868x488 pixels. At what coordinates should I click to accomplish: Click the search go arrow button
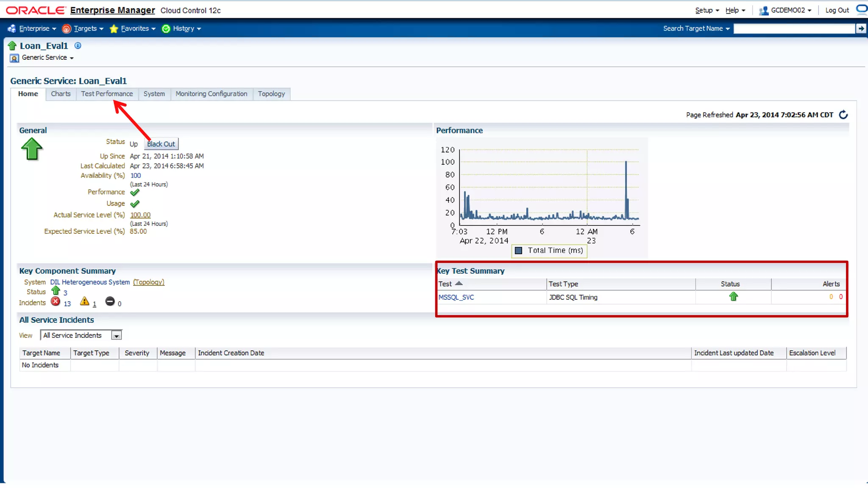coord(860,29)
